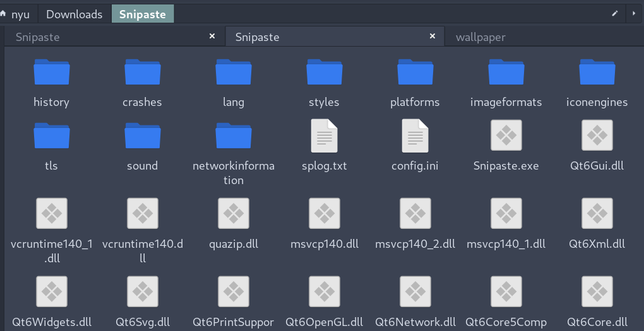Switch to the wallpaper tab
This screenshot has height=331, width=644.
[x=544, y=37]
